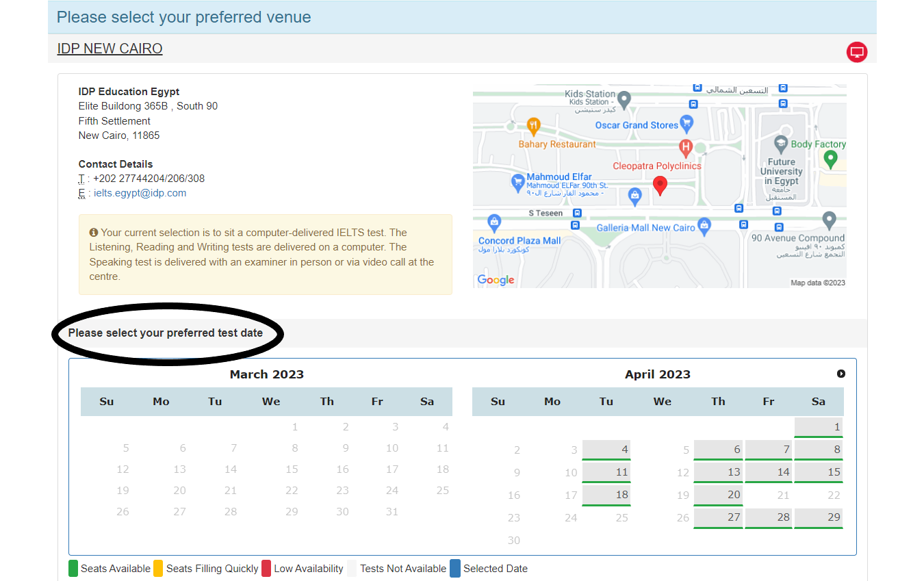Click the "Selected Date" legend label
Screen dimensions: 924x581
pyautogui.click(x=496, y=569)
